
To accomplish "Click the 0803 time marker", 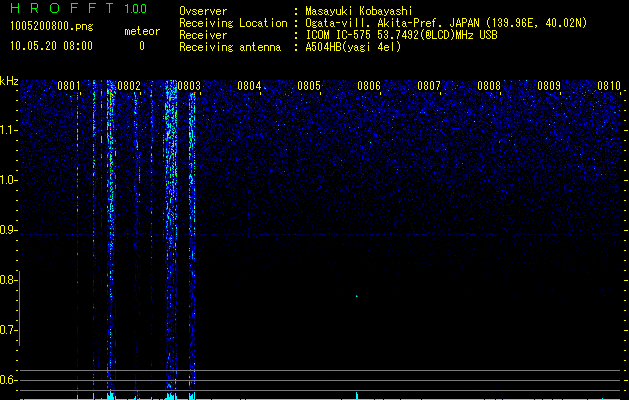I will coord(189,86).
